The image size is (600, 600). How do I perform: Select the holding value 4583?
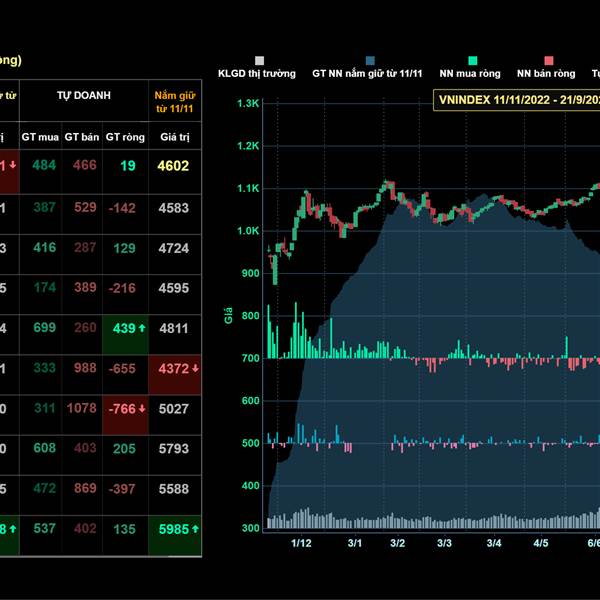(x=174, y=208)
